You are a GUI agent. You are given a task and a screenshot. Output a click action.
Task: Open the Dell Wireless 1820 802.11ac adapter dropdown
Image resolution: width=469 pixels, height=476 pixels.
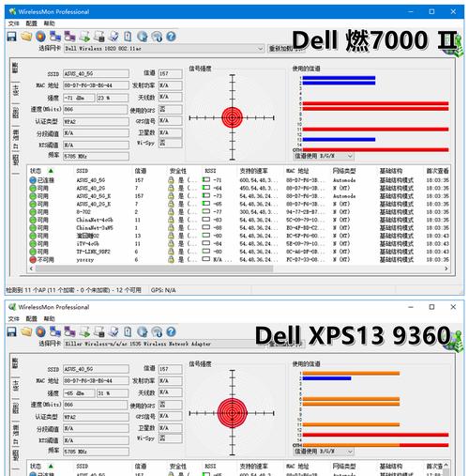164,49
